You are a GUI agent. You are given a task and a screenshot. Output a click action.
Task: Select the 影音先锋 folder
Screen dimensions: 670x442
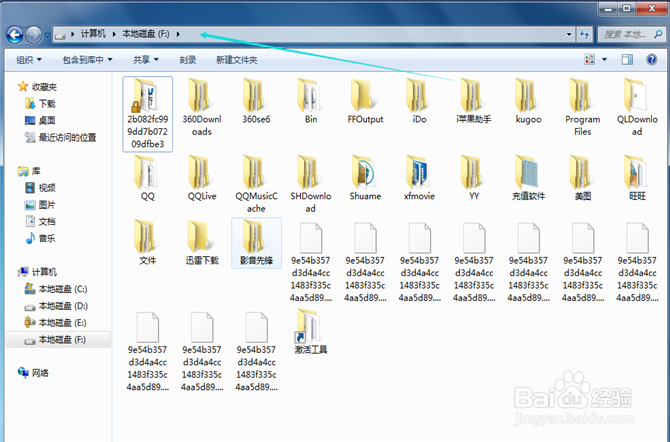point(256,242)
